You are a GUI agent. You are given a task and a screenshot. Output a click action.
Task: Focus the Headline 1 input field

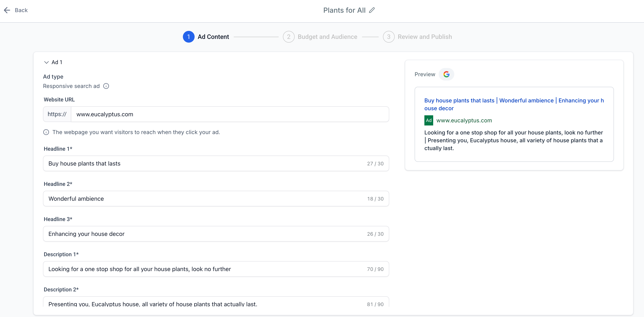[216, 164]
